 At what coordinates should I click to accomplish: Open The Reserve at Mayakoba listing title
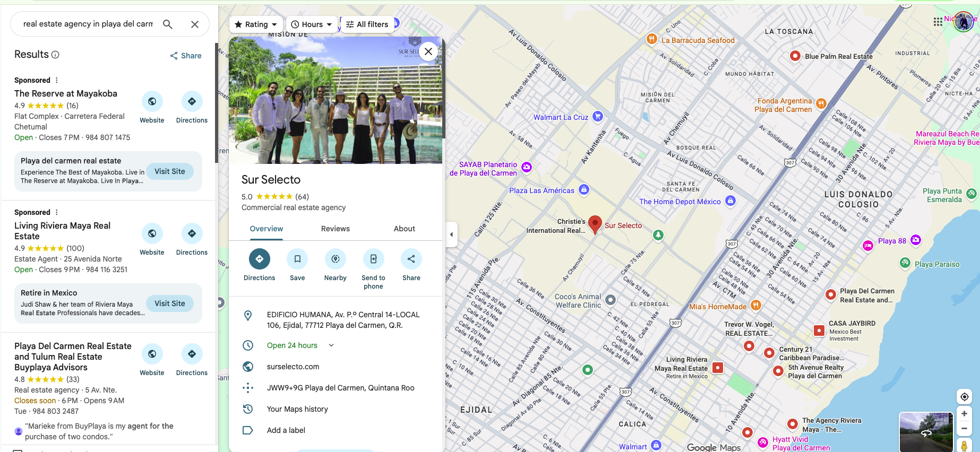pyautogui.click(x=66, y=93)
